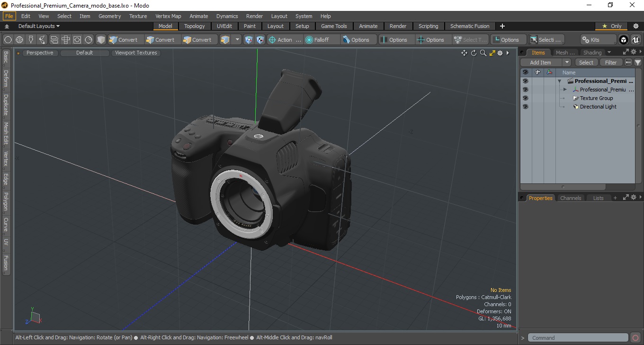Collapse the Professional_Premi scene root
This screenshot has height=345, width=644.
(559, 81)
